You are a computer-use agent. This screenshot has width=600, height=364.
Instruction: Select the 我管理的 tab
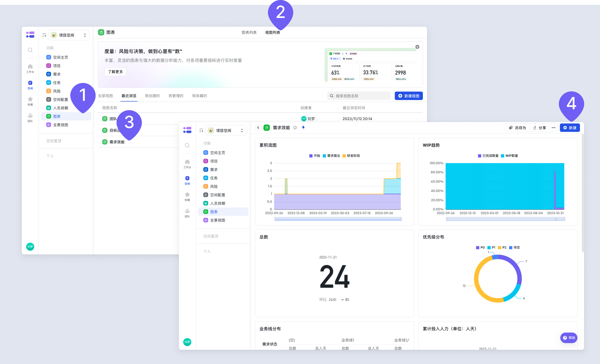(176, 96)
